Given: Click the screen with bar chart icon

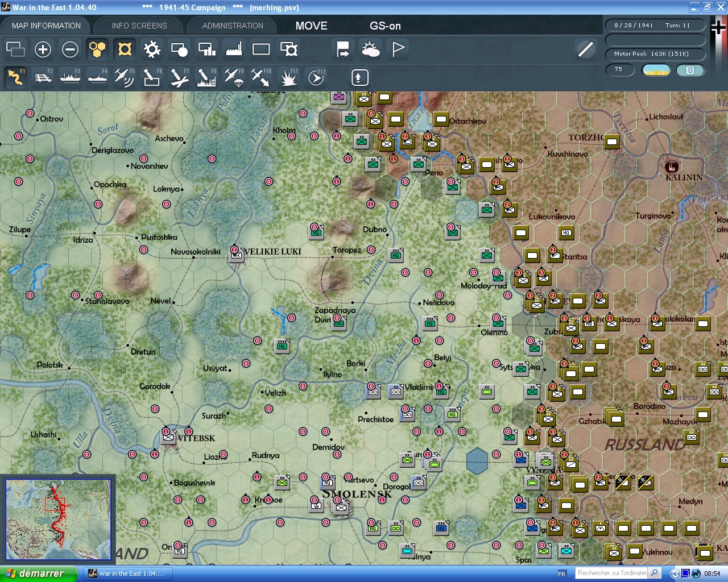Looking at the screenshot, I should coord(206,49).
